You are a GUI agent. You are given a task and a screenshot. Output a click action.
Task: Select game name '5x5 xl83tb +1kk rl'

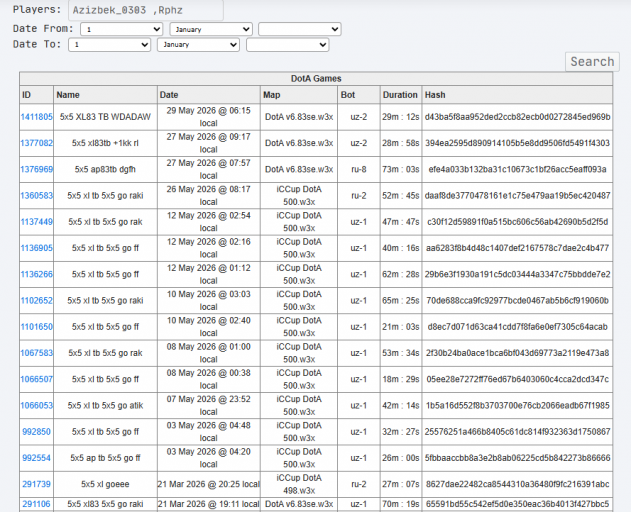pyautogui.click(x=105, y=143)
